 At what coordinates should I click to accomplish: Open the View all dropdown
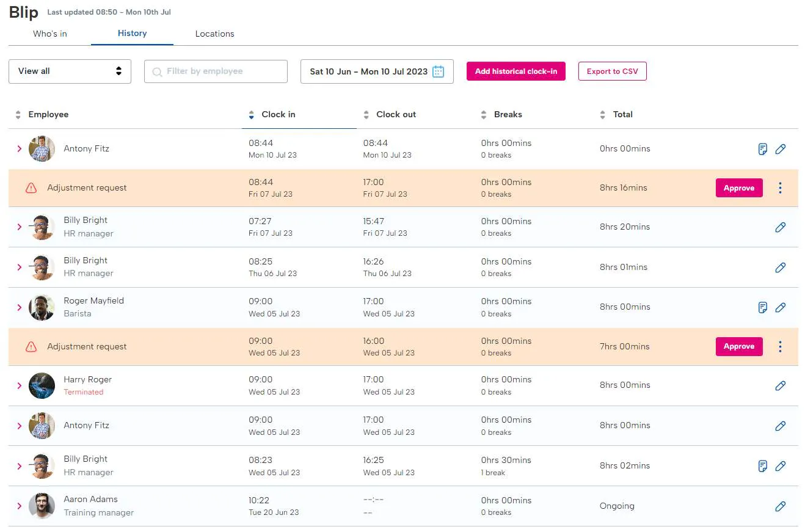pyautogui.click(x=70, y=71)
